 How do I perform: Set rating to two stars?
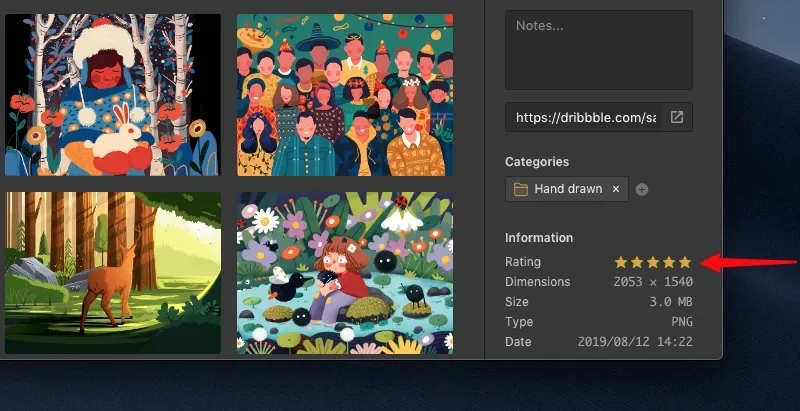[x=637, y=262]
